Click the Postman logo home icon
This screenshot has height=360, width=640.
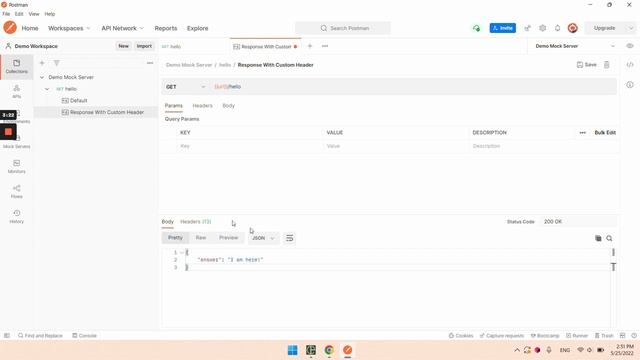click(x=10, y=28)
